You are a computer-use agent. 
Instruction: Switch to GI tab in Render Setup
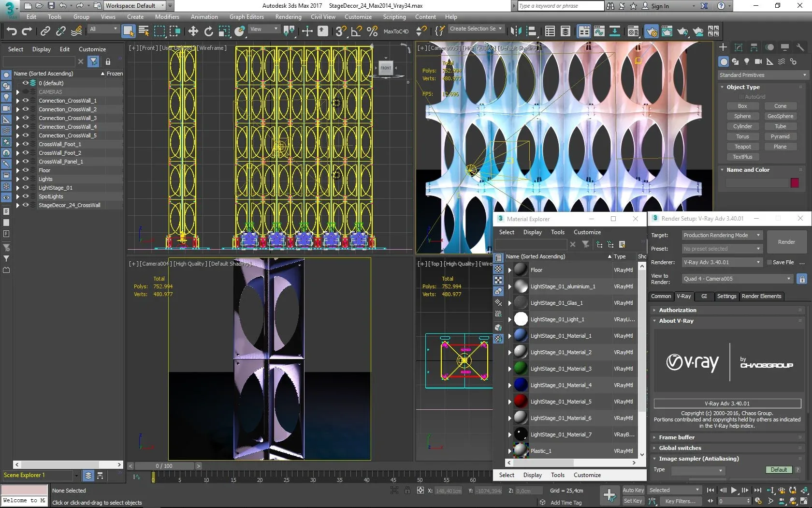704,296
